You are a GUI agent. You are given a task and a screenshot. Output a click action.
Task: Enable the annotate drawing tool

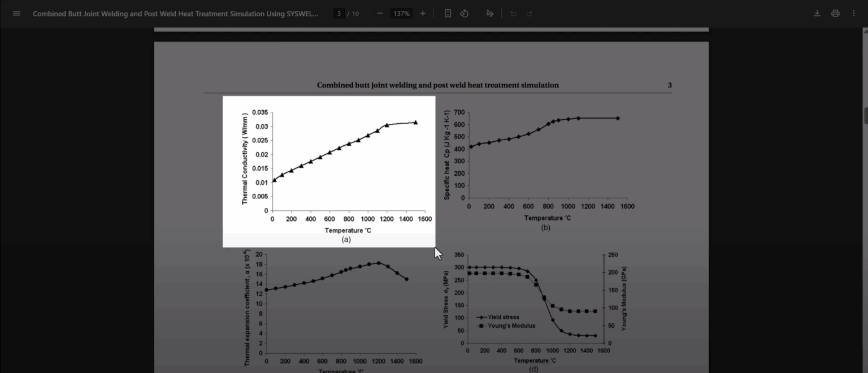tap(489, 13)
